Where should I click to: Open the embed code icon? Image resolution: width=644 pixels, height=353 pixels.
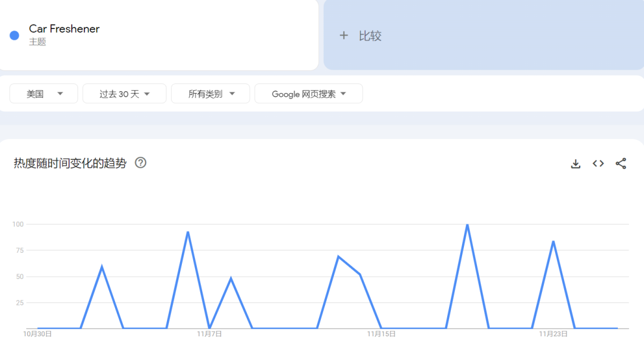click(x=598, y=163)
